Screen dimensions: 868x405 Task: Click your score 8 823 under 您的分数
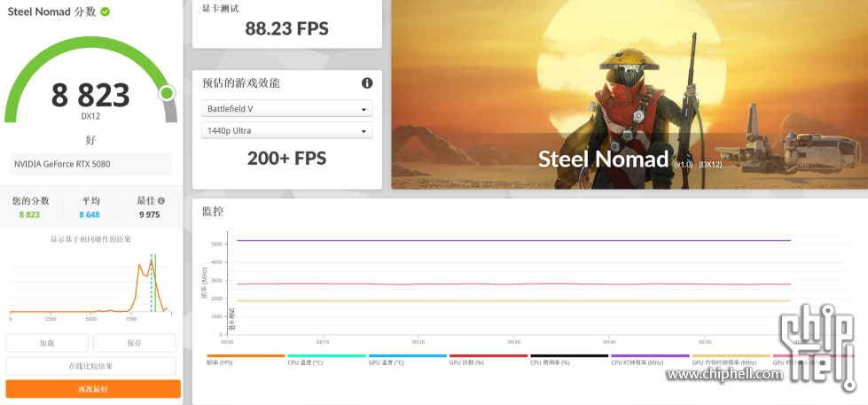tap(29, 214)
